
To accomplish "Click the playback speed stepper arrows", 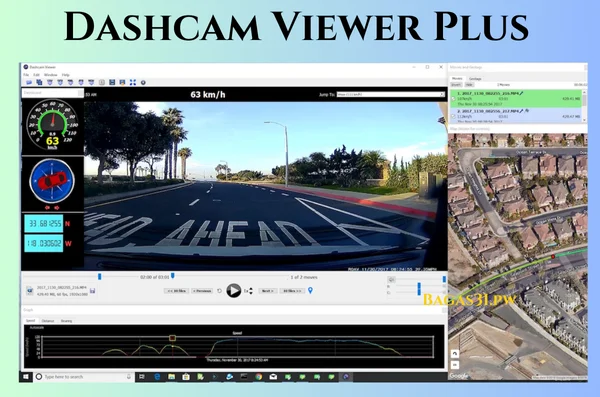I will coord(251,291).
